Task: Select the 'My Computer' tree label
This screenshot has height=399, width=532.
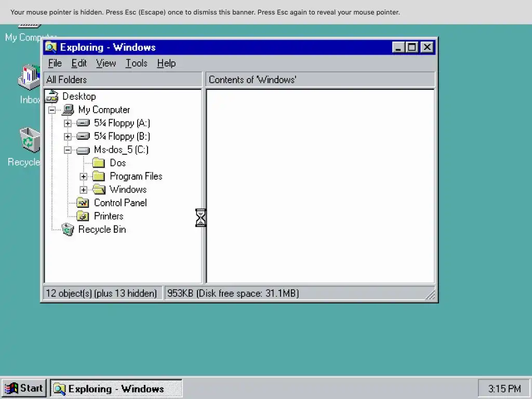Action: click(104, 110)
